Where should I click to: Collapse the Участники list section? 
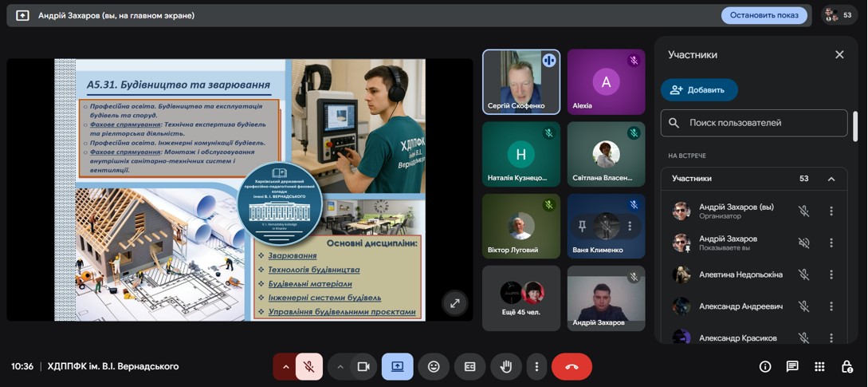831,179
